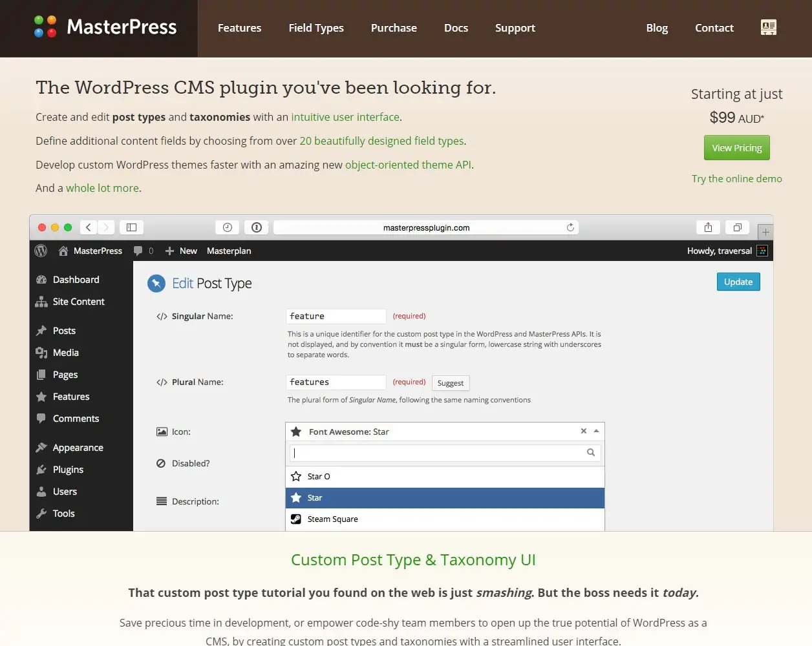The width and height of the screenshot is (812, 646).
Task: Click Howdy, traversal account text
Action: point(720,251)
